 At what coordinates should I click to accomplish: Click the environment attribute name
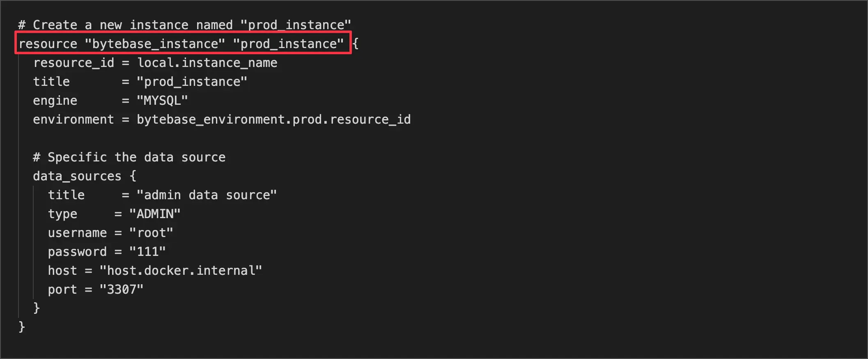73,120
